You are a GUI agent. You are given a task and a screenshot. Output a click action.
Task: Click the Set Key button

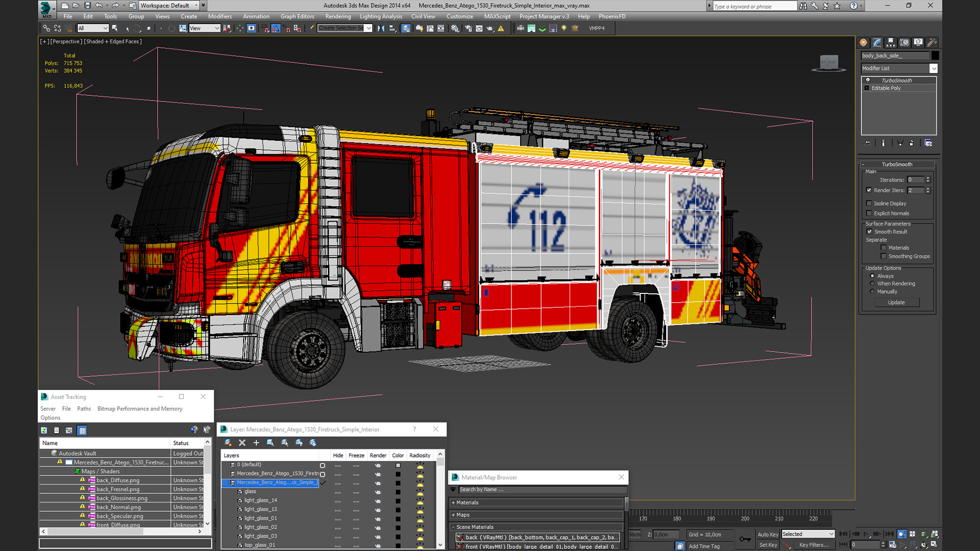click(768, 545)
